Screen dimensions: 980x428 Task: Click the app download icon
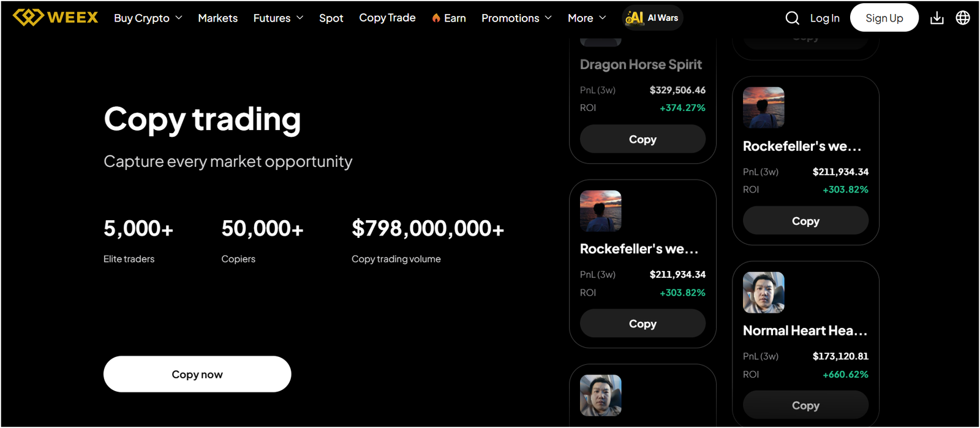pos(937,18)
